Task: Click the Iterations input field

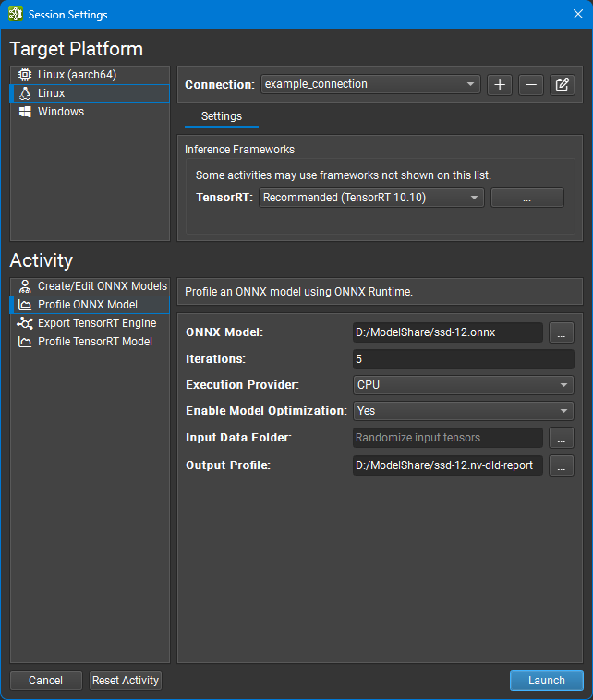Action: click(x=463, y=359)
